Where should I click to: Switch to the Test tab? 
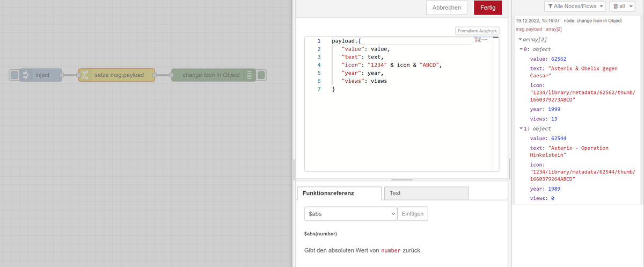coord(425,193)
